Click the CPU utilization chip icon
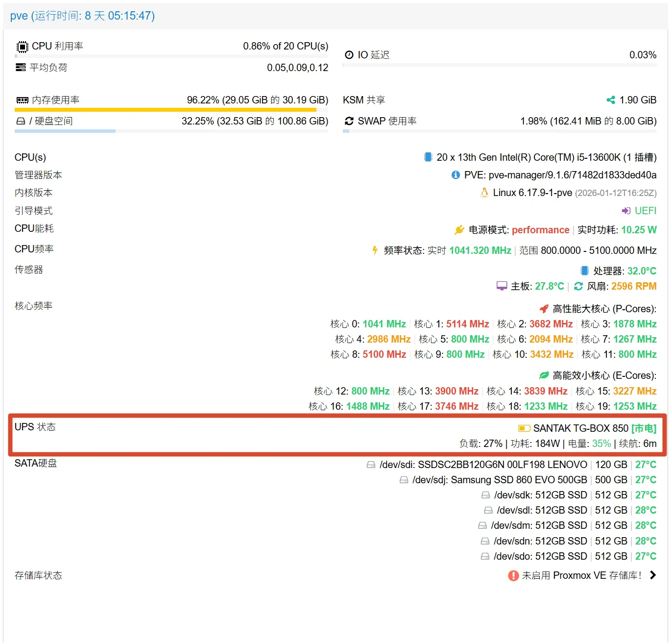 tap(22, 47)
